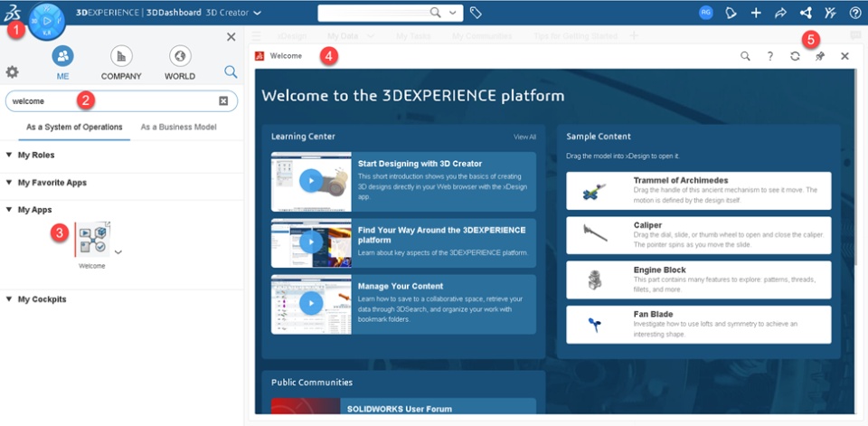Open the dashboard tabs hamburger menu
The width and height of the screenshot is (868, 426).
(256, 36)
